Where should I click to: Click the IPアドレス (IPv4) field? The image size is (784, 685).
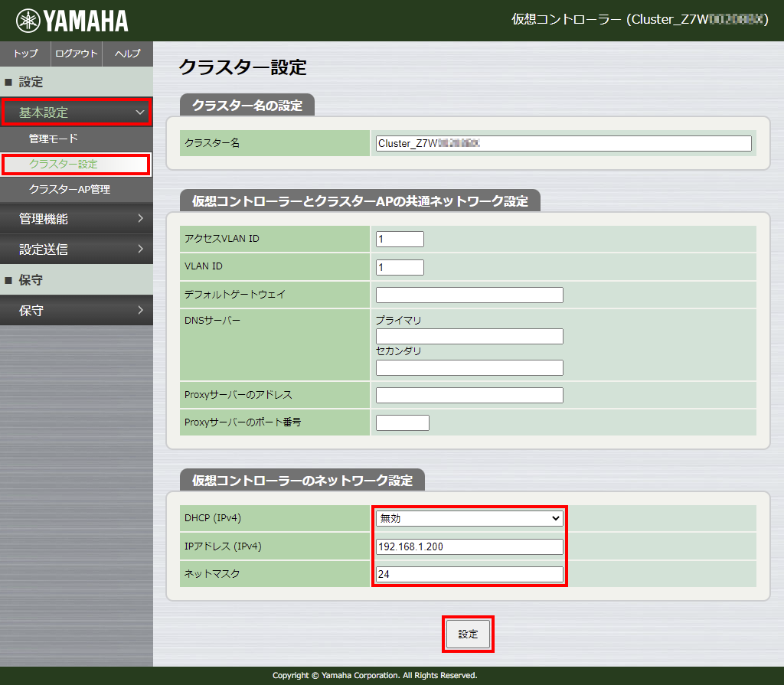469,546
